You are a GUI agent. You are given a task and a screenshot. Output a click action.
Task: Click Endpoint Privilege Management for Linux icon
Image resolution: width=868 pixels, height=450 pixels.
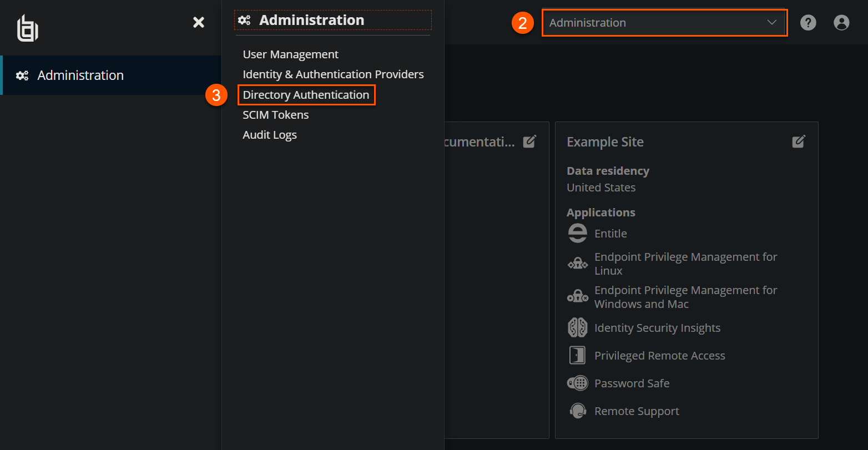578,264
